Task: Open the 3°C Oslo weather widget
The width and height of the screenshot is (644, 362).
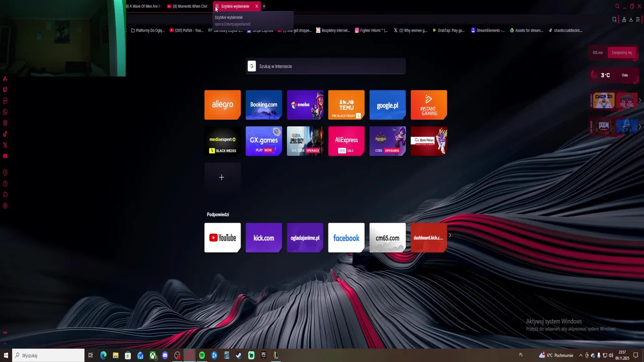Action: [x=614, y=75]
